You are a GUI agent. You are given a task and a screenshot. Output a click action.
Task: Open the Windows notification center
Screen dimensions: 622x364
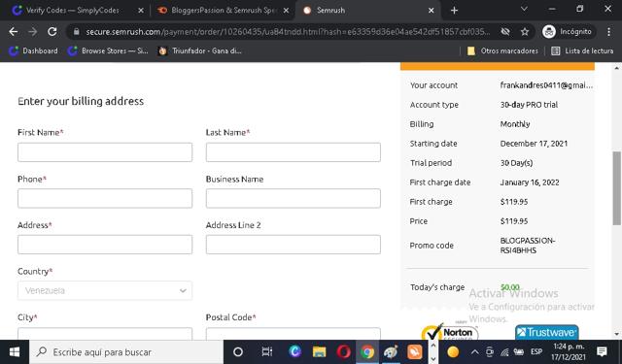602,351
